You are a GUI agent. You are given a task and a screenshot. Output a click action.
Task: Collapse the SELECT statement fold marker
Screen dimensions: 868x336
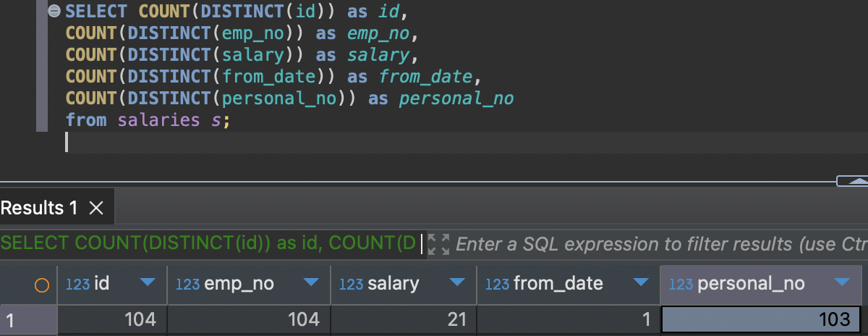54,12
